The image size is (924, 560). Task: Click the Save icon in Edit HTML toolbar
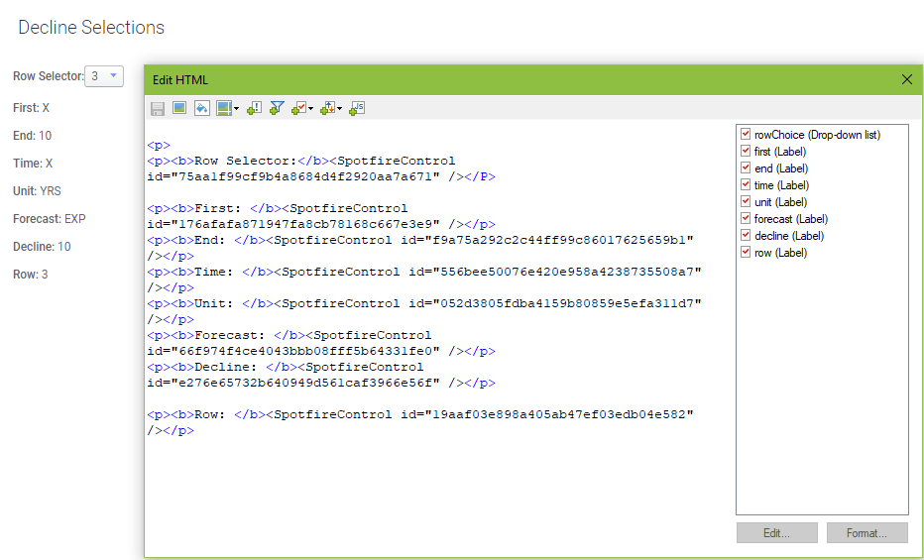click(x=158, y=108)
